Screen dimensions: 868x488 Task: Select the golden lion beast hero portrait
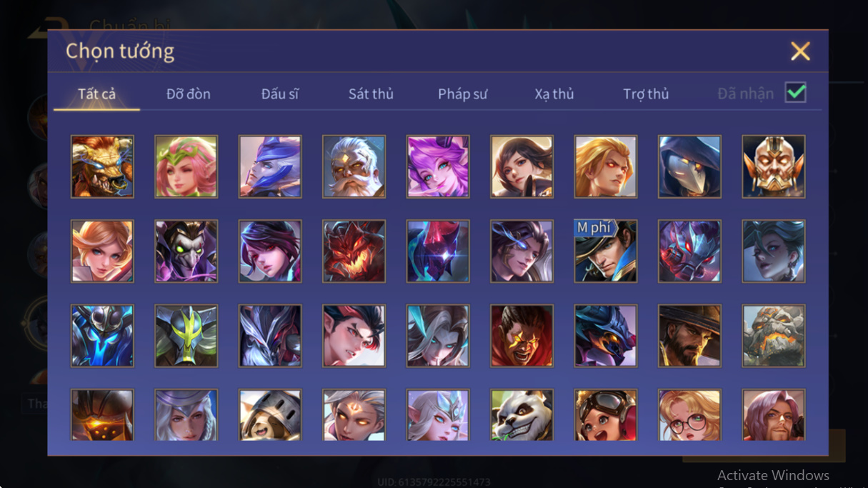point(102,166)
